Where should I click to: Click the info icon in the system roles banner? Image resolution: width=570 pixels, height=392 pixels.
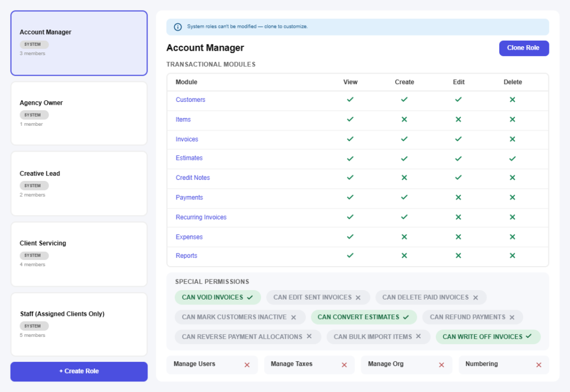click(x=178, y=27)
